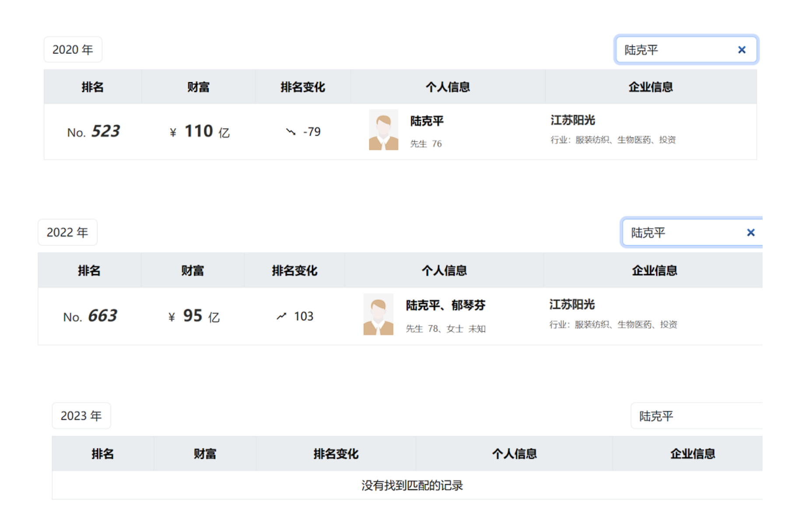
Task: Sort 2020 table by 财富 header
Action: point(198,87)
